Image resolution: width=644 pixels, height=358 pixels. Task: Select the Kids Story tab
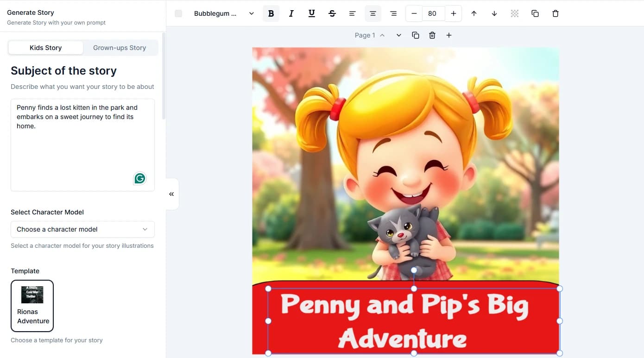[45, 47]
